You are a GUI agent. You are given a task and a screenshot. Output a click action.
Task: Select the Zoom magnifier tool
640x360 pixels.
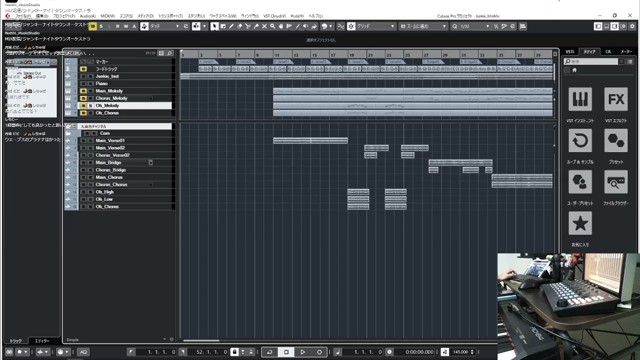[272, 26]
